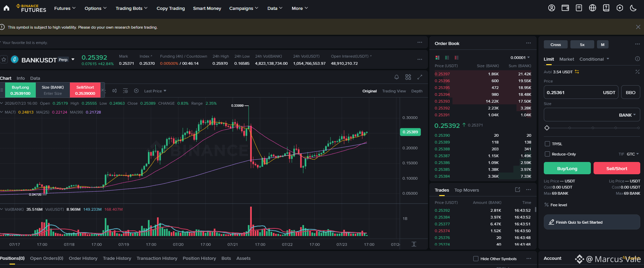Jump chart to latest bar icon
This screenshot has height=268, width=644.
click(414, 244)
